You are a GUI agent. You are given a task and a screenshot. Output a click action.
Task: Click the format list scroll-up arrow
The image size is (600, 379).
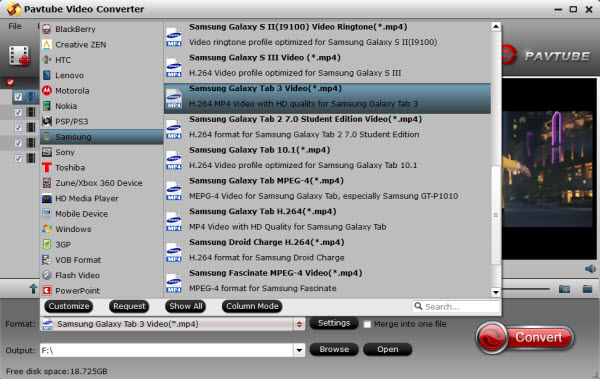(x=496, y=26)
